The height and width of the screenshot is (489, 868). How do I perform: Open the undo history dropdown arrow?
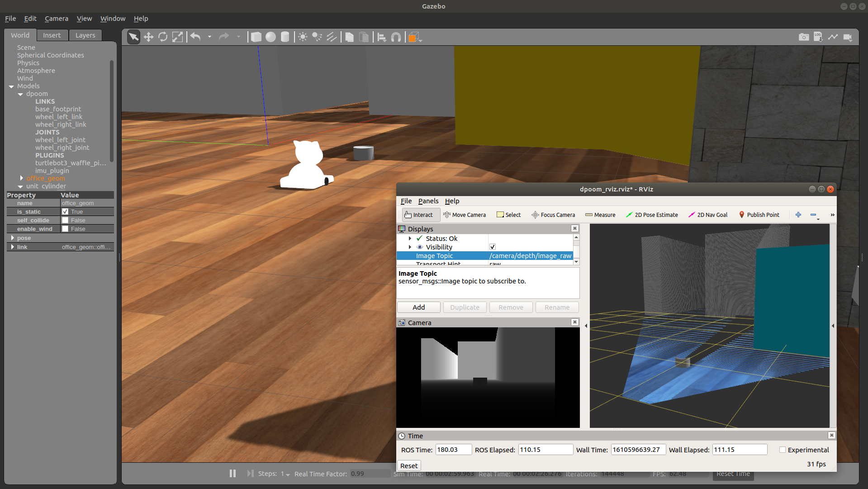pyautogui.click(x=209, y=37)
